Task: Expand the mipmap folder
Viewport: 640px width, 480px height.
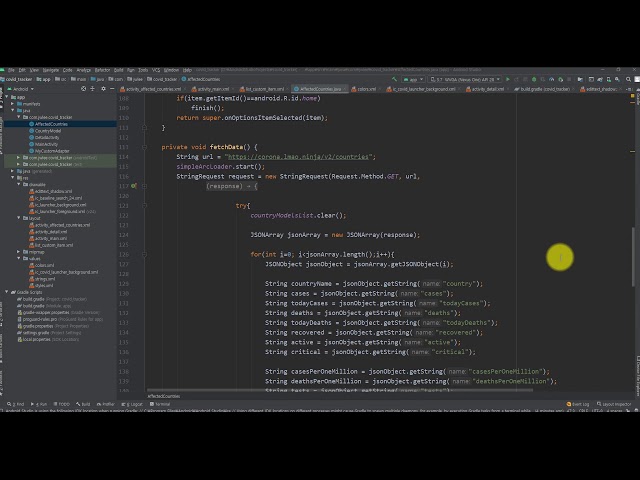Action: pyautogui.click(x=19, y=252)
